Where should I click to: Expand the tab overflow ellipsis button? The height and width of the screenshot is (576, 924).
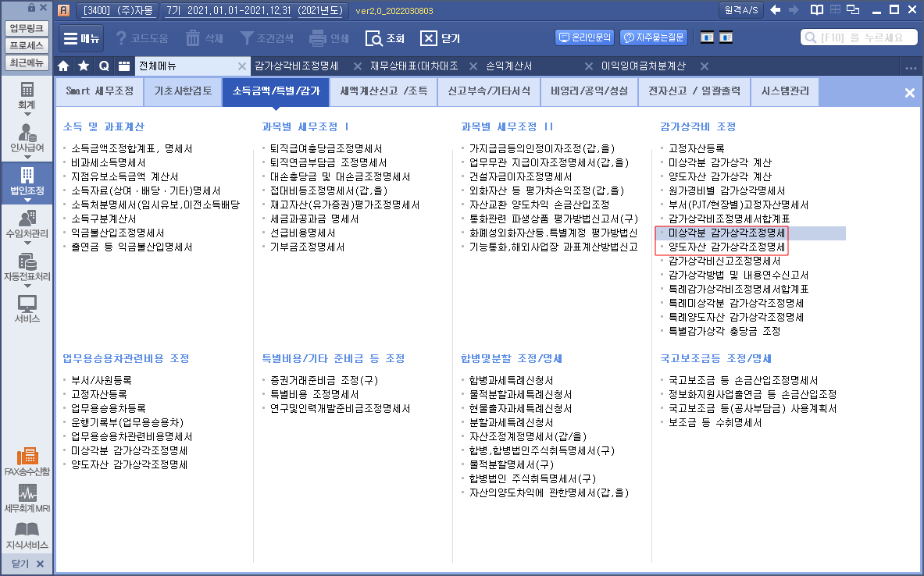910,67
